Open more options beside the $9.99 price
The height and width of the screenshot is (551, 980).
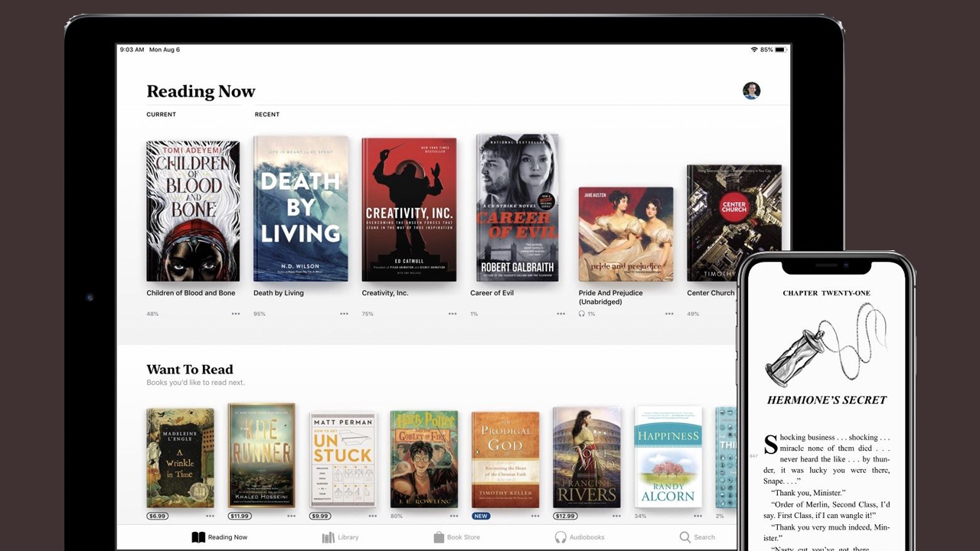372,516
